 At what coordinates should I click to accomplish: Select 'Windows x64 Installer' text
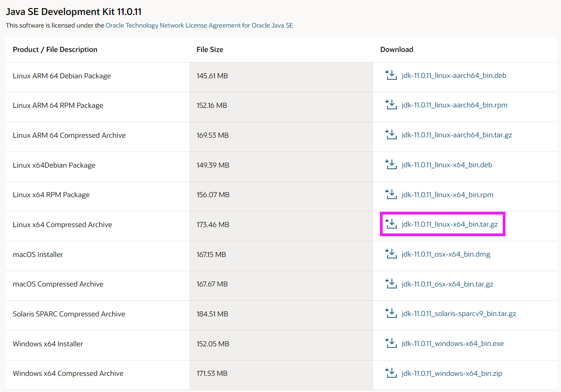click(48, 344)
